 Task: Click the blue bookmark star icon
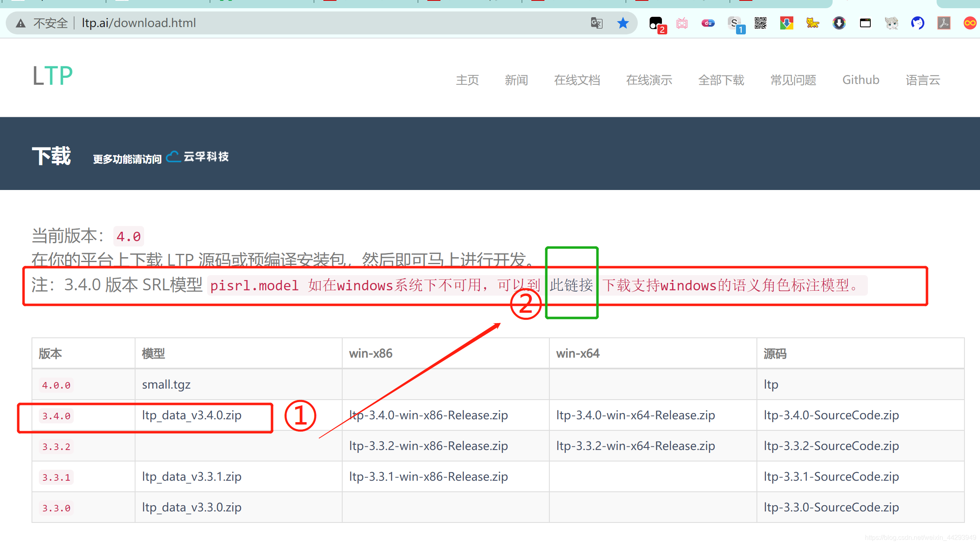pos(623,23)
